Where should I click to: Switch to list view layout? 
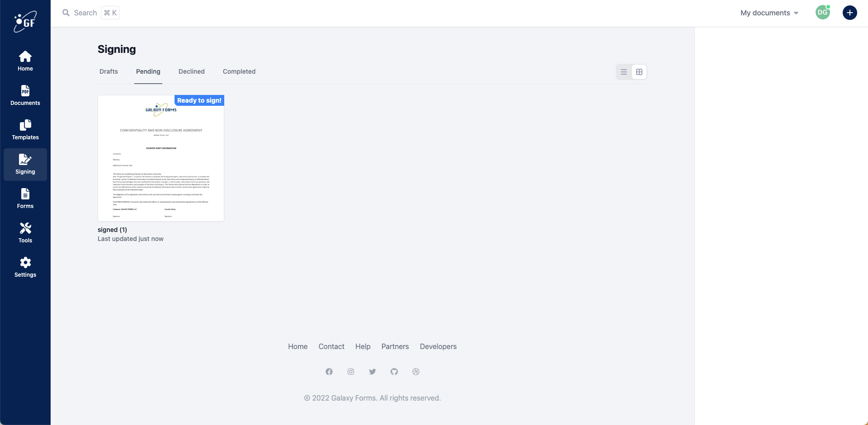pos(624,72)
